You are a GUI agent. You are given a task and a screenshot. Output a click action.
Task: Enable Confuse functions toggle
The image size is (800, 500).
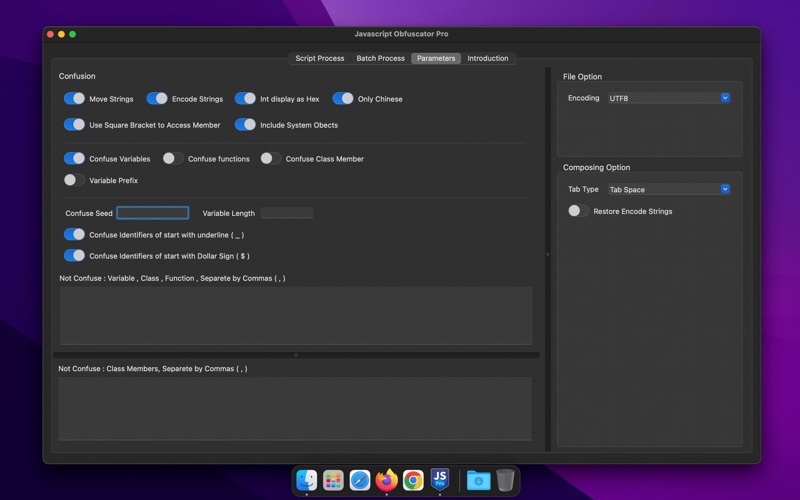click(x=173, y=159)
